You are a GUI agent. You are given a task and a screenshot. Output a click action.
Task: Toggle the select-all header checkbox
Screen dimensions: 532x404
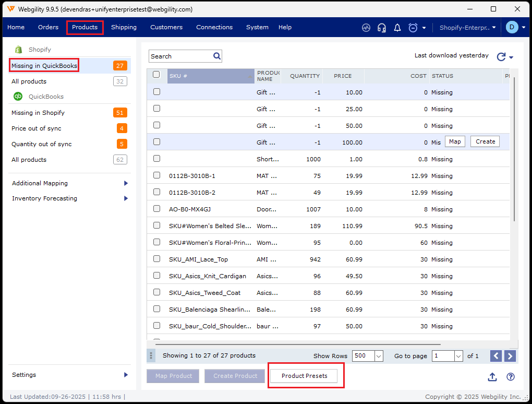tap(156, 75)
